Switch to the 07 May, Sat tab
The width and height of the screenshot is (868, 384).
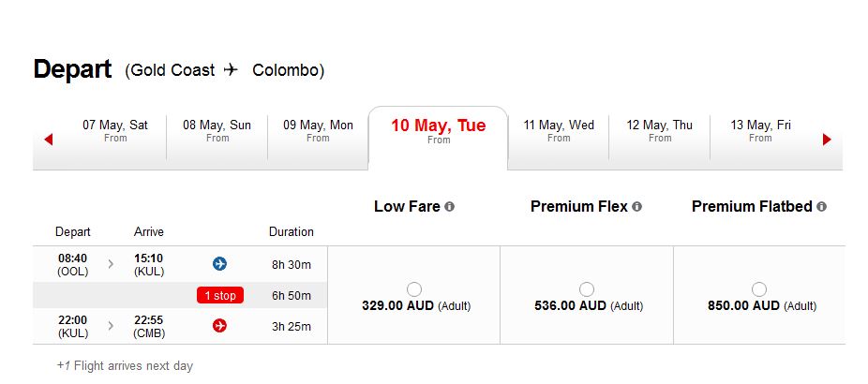coord(115,131)
